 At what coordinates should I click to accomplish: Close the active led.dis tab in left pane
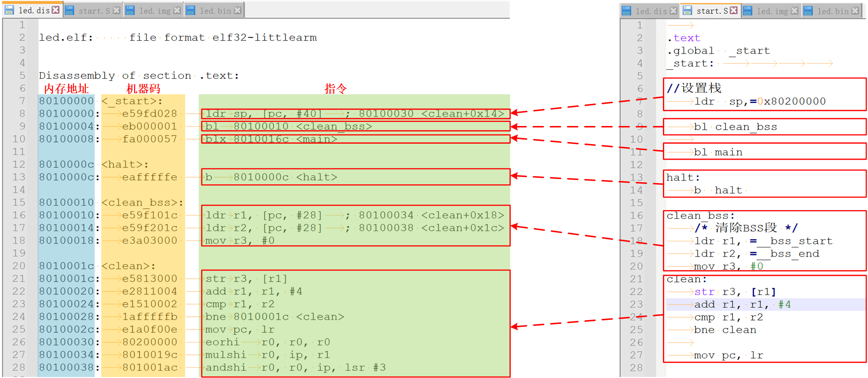[x=56, y=10]
